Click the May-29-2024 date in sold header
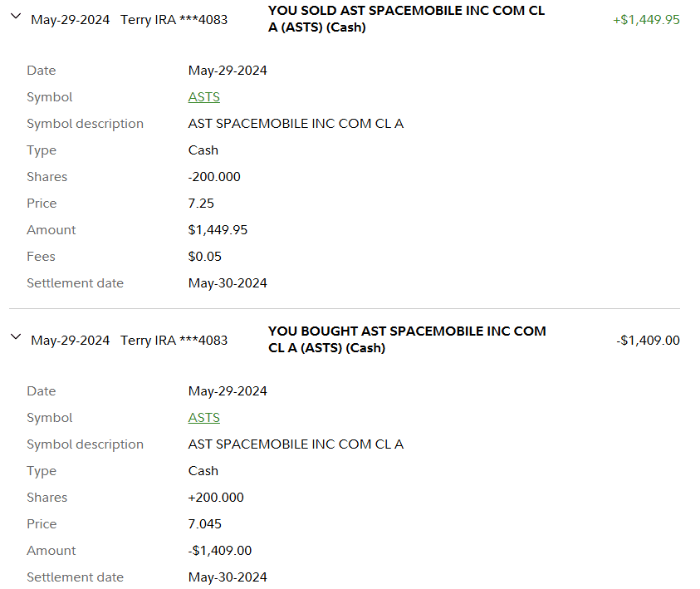Image resolution: width=700 pixels, height=589 pixels. [70, 19]
